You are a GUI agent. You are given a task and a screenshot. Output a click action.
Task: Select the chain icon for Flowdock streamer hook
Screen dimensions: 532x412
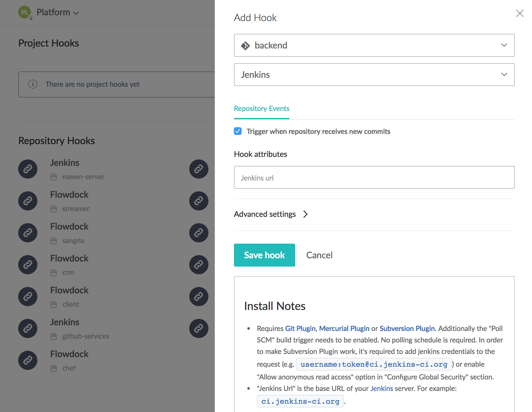tap(28, 201)
